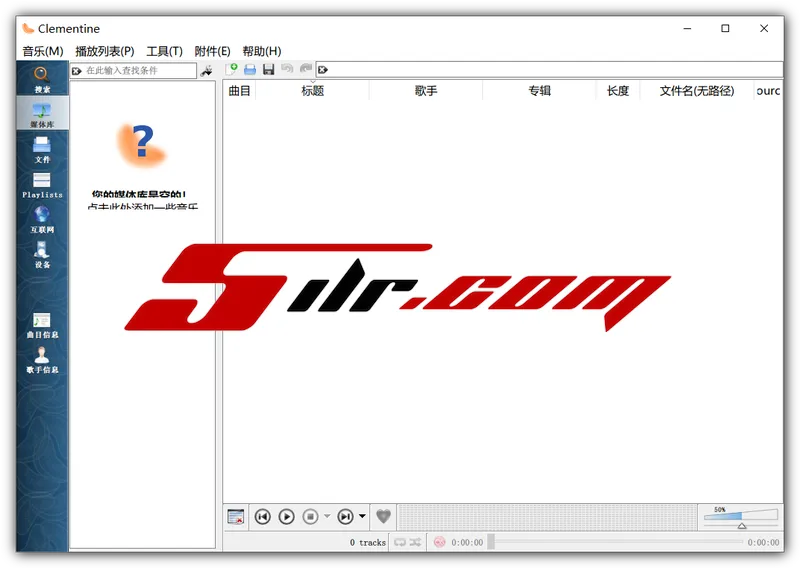Clear the playlist filter field icon
The height and width of the screenshot is (568, 800).
tap(323, 70)
